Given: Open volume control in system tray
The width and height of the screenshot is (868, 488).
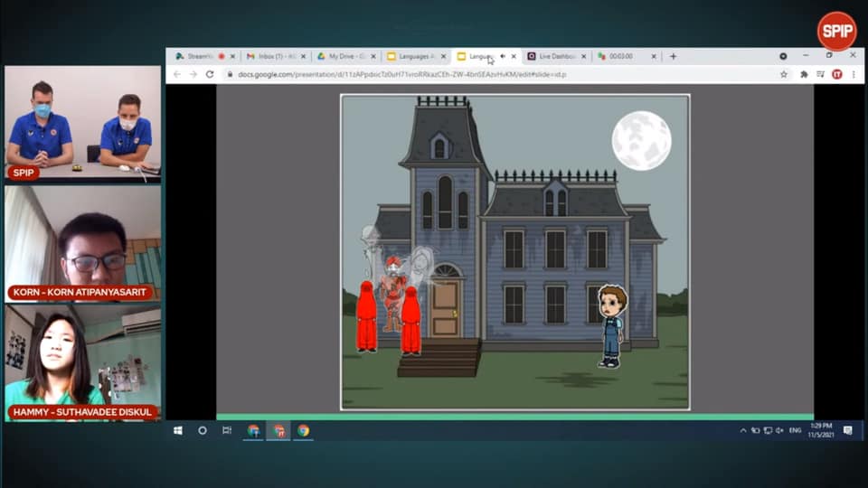Looking at the screenshot, I should click(779, 430).
